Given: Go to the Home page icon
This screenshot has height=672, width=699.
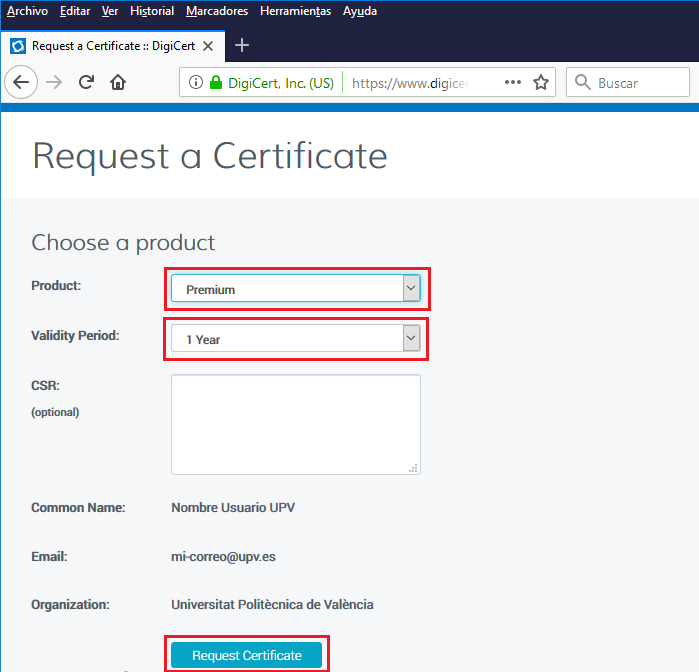Looking at the screenshot, I should (118, 83).
